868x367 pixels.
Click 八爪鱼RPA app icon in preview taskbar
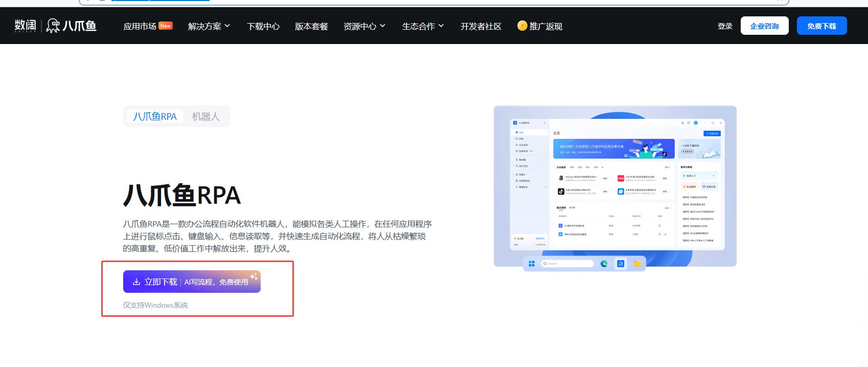pyautogui.click(x=621, y=264)
